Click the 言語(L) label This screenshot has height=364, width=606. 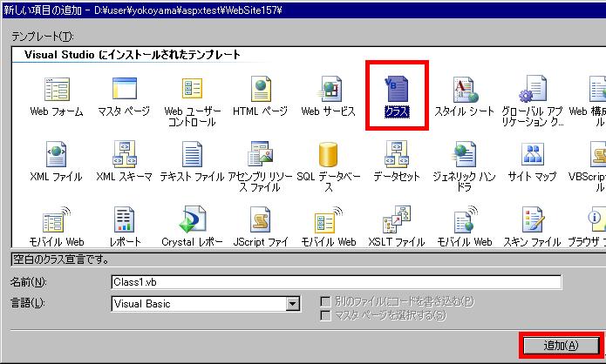click(x=27, y=303)
